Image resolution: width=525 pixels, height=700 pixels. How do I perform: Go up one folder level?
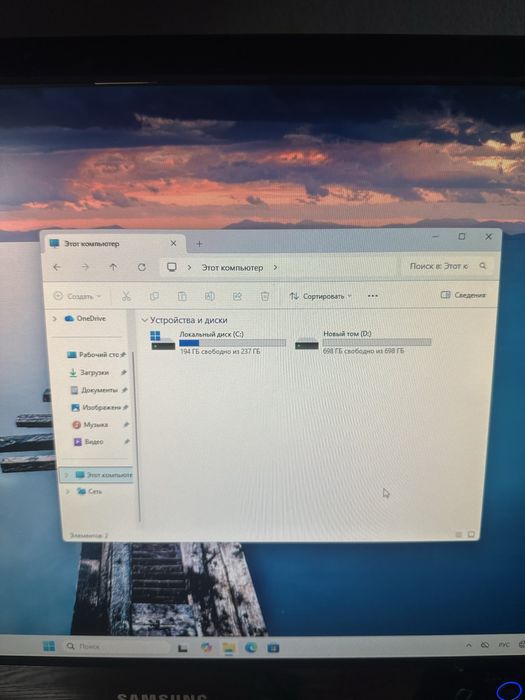pyautogui.click(x=113, y=267)
